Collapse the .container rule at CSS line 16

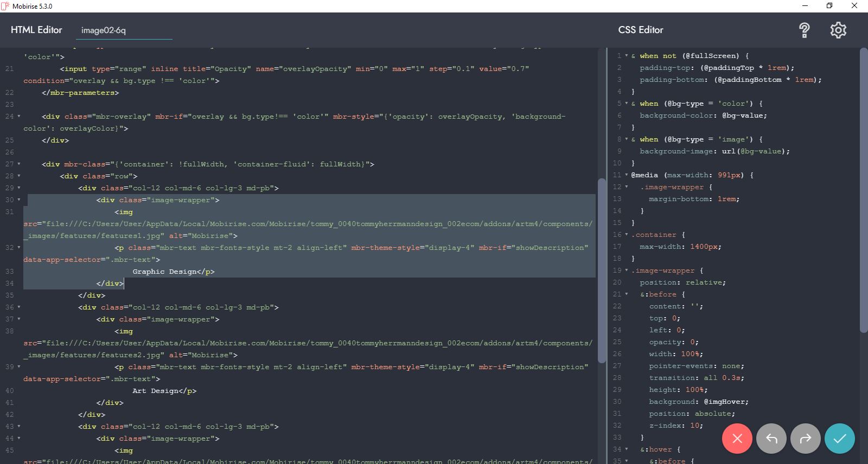coord(627,235)
